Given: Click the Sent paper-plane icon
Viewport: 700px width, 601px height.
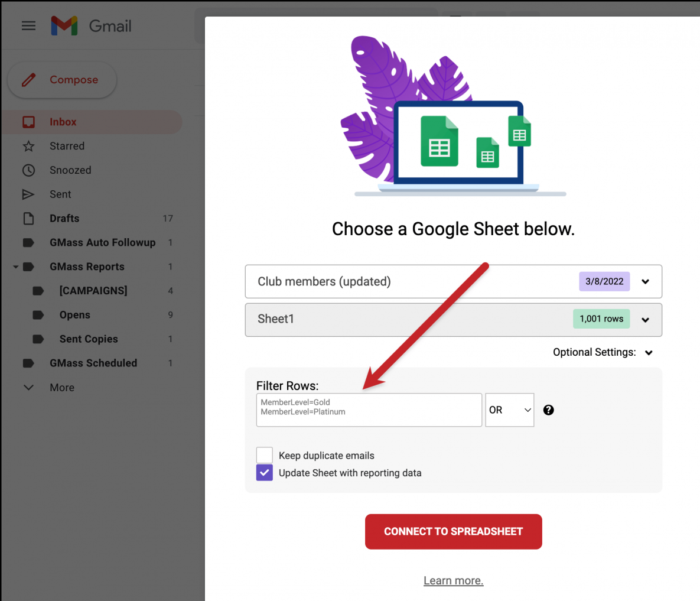Looking at the screenshot, I should [28, 194].
